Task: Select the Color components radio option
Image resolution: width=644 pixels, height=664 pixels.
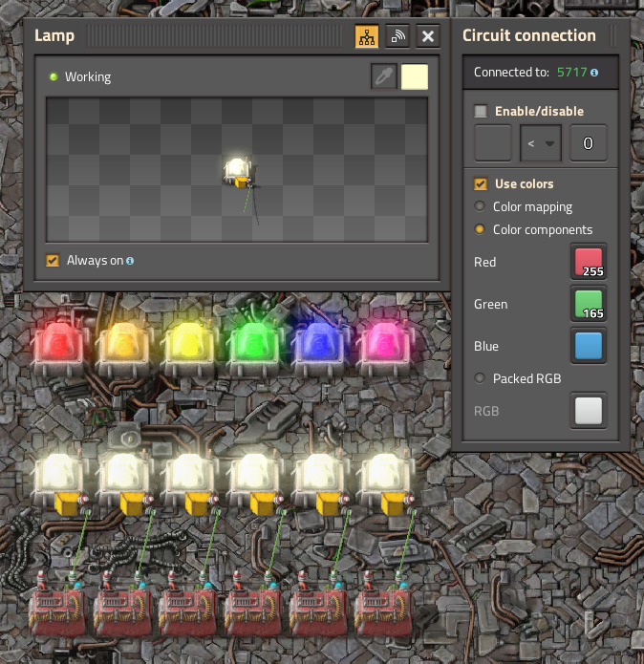Action: click(480, 229)
